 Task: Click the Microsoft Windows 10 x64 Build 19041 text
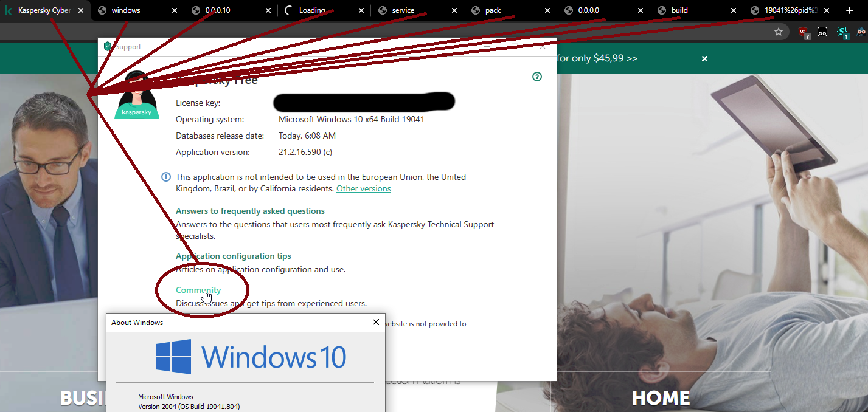[x=352, y=119]
